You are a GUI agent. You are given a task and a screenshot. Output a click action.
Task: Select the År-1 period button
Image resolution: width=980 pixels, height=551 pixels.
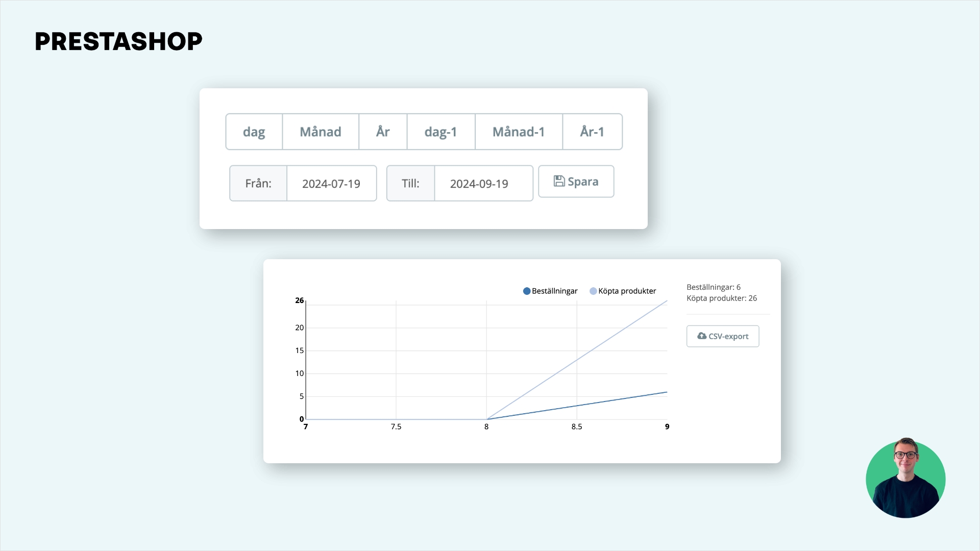click(592, 132)
